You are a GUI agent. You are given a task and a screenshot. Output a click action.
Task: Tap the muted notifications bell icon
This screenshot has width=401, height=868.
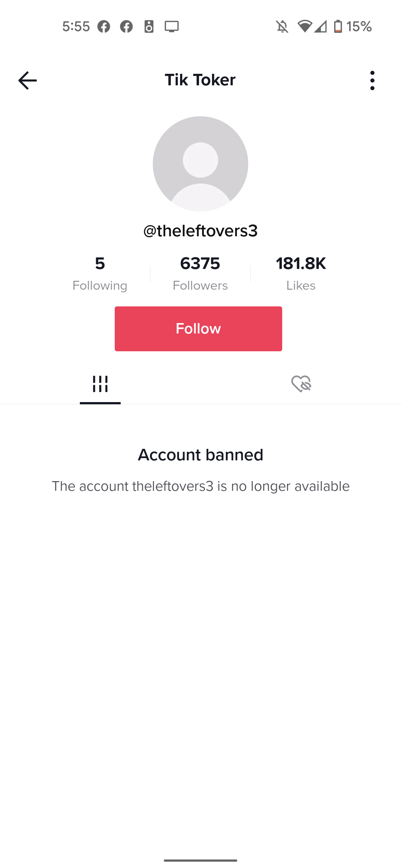[282, 27]
